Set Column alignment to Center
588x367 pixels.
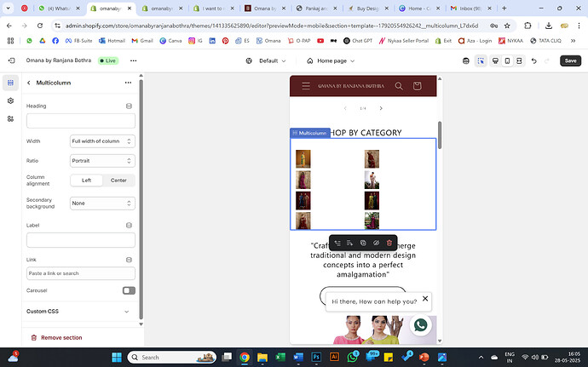click(118, 181)
